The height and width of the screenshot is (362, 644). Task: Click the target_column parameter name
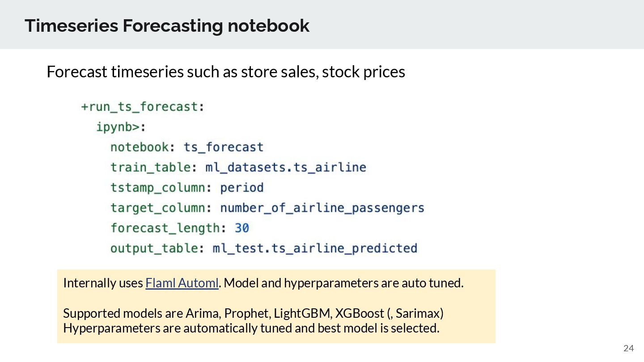pos(158,208)
